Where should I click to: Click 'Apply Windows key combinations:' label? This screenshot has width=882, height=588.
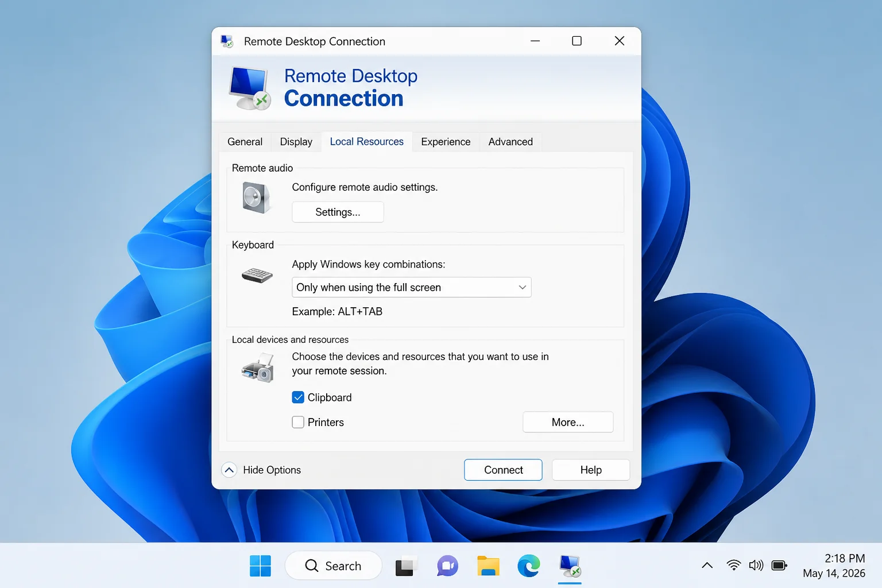tap(369, 264)
